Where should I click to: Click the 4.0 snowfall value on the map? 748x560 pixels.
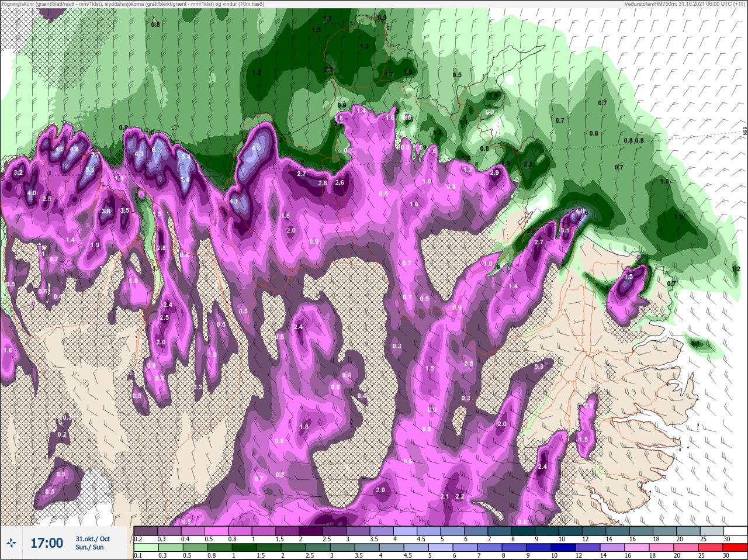pyautogui.click(x=32, y=193)
